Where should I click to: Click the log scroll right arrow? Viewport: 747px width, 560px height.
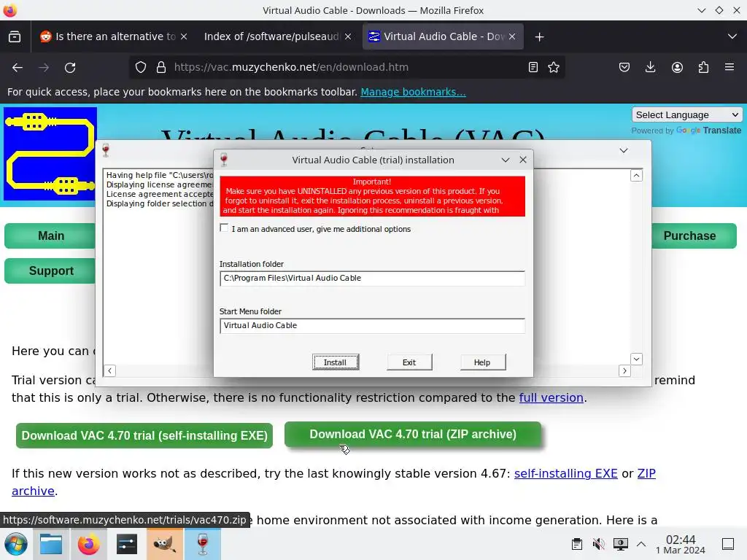[x=624, y=370]
